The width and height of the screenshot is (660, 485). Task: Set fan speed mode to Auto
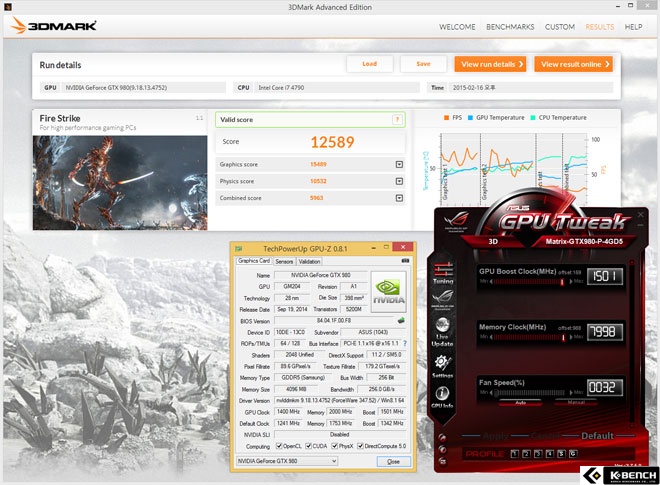coord(520,403)
